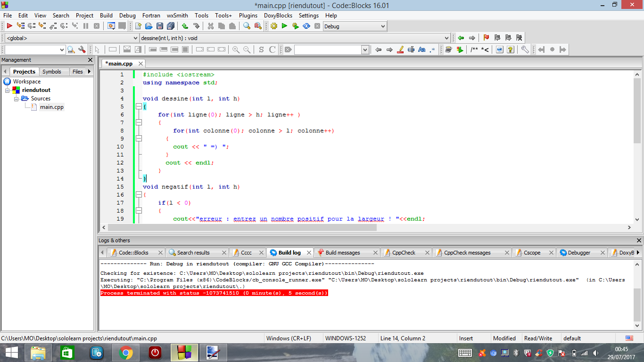
Task: Run the program with green play icon
Action: (x=284, y=26)
